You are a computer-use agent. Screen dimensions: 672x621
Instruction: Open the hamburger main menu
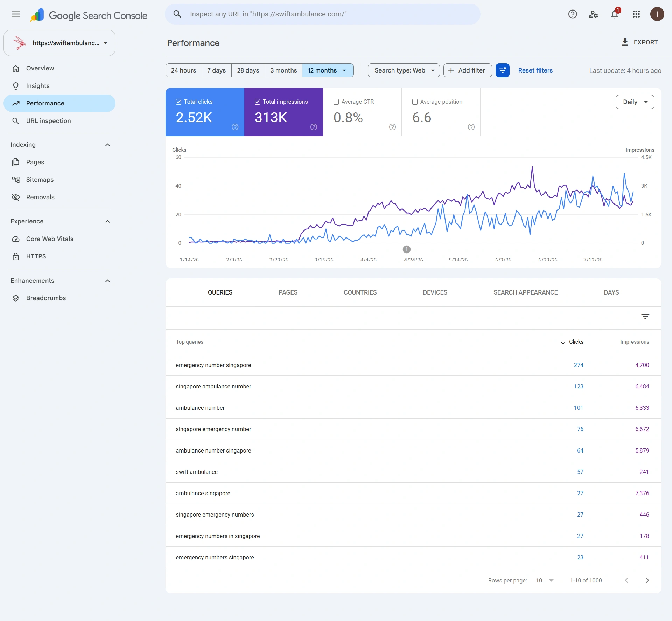point(16,14)
